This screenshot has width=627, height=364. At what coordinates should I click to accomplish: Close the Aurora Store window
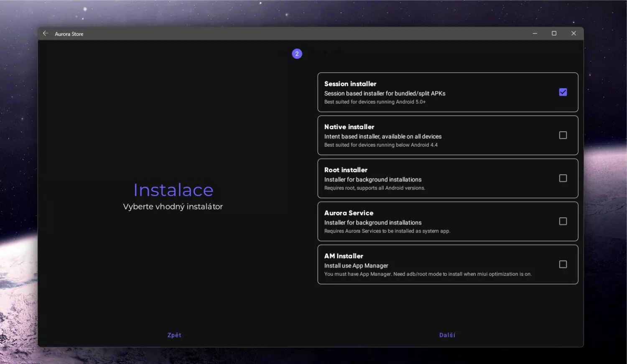coord(573,33)
